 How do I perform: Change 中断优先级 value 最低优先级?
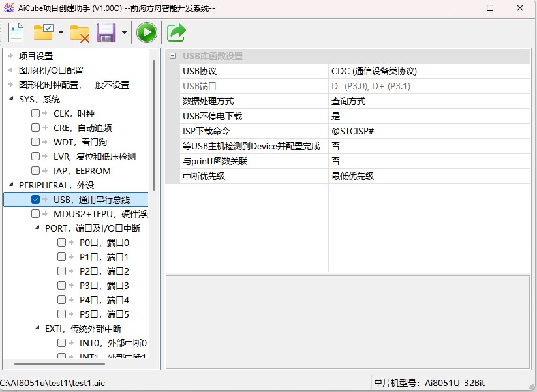[429, 176]
